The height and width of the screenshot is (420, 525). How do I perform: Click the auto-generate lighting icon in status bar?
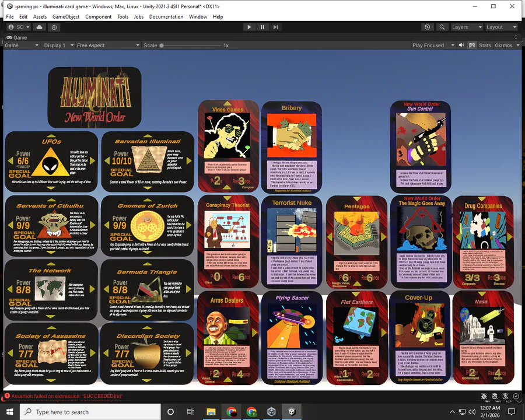pos(505,396)
